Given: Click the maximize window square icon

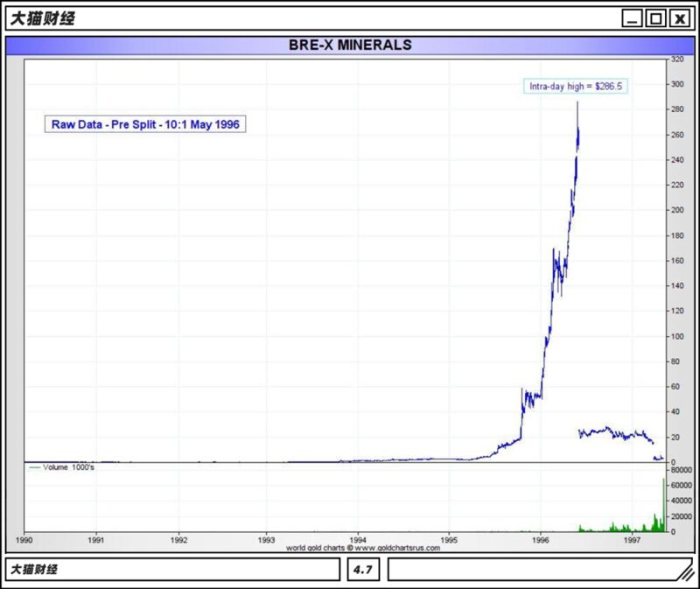Looking at the screenshot, I should [x=655, y=18].
